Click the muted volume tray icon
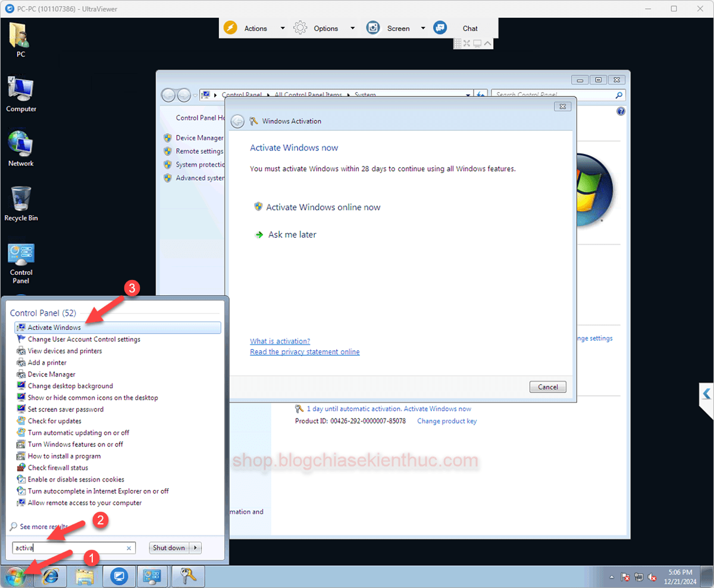The height and width of the screenshot is (588, 714). (653, 577)
